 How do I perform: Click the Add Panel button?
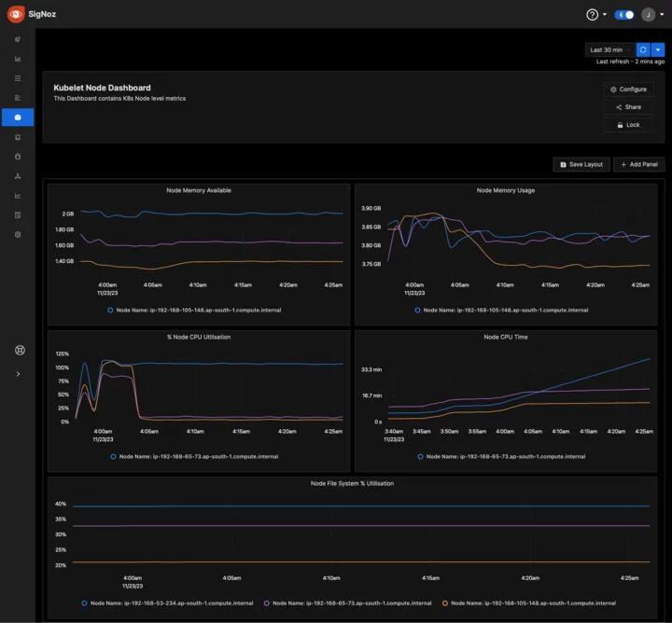coord(639,164)
